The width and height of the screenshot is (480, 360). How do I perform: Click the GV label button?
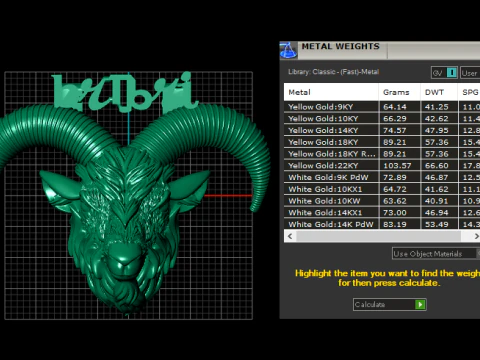coord(438,72)
